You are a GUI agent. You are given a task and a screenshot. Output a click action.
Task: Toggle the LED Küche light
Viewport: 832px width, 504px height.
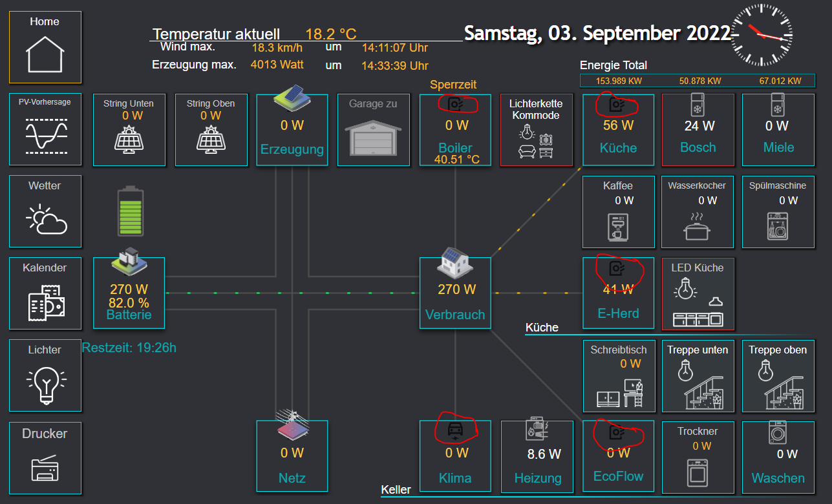coord(698,293)
